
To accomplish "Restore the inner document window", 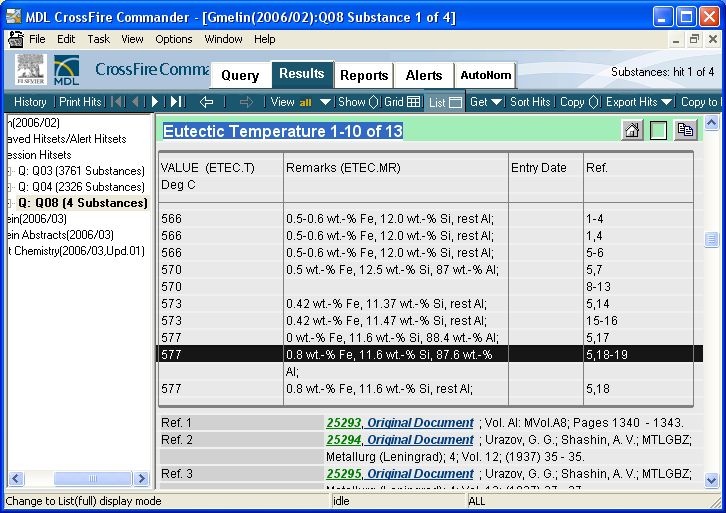I will (694, 39).
